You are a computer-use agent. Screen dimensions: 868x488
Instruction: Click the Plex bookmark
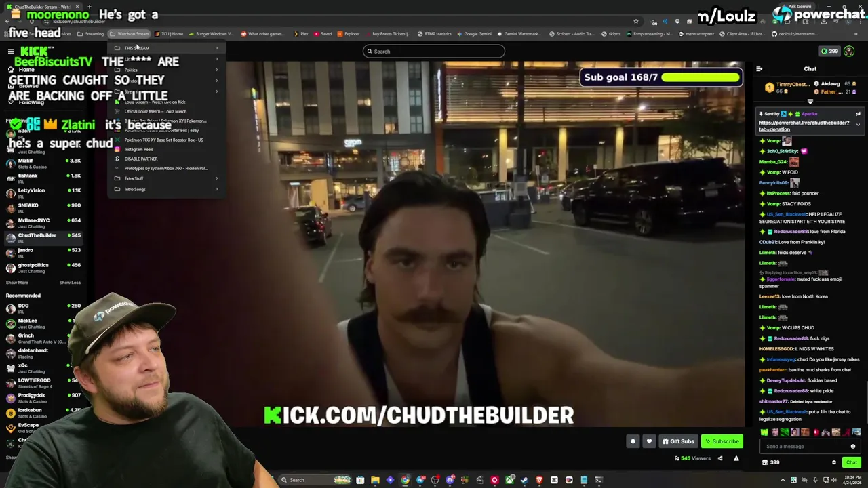click(301, 34)
